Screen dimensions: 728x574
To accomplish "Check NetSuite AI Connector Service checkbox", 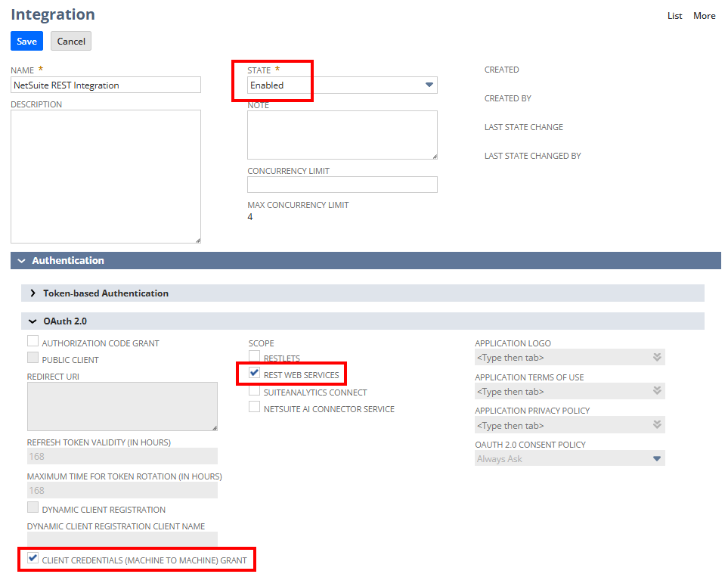I will point(254,407).
